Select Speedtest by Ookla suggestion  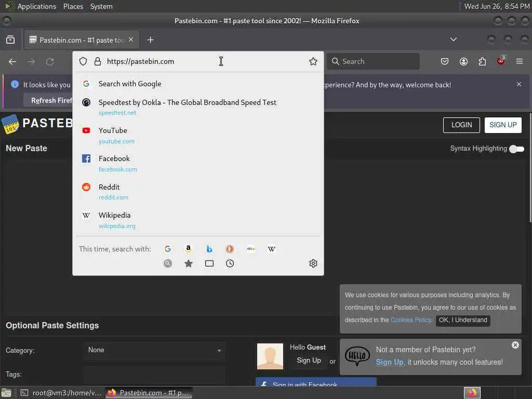point(198,107)
